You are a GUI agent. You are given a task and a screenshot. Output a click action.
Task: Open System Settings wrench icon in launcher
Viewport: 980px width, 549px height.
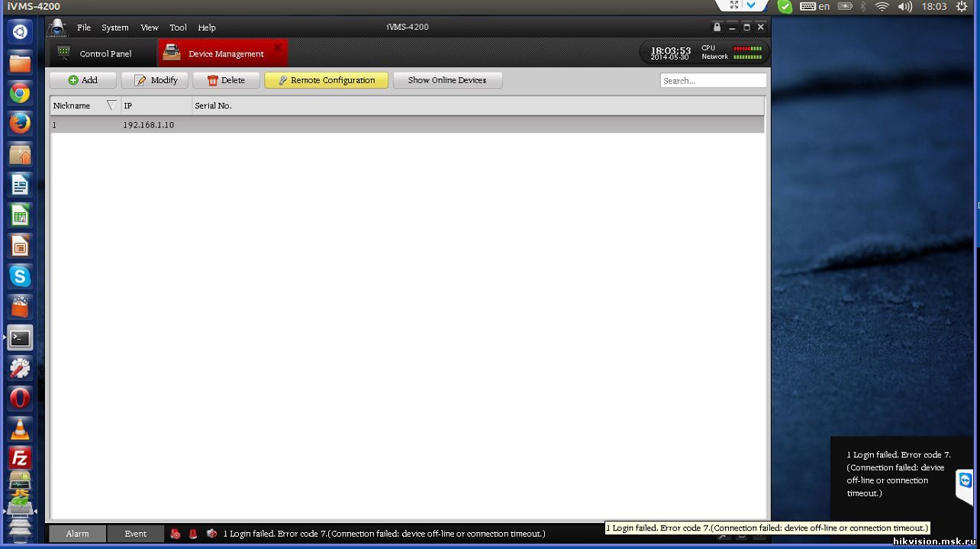pos(20,368)
